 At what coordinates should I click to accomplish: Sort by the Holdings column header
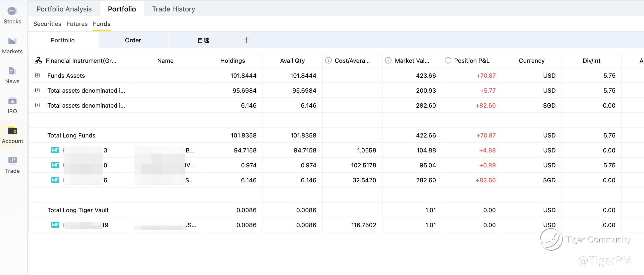[x=232, y=61]
